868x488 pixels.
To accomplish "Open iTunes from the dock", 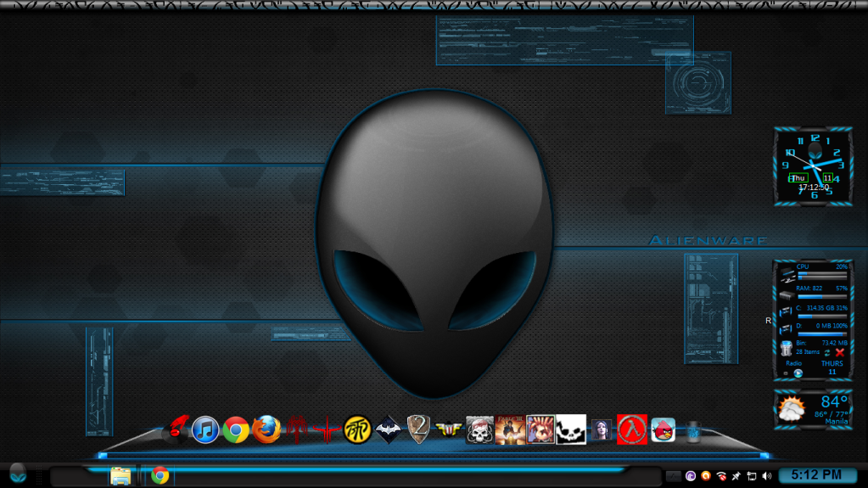I will [x=205, y=429].
